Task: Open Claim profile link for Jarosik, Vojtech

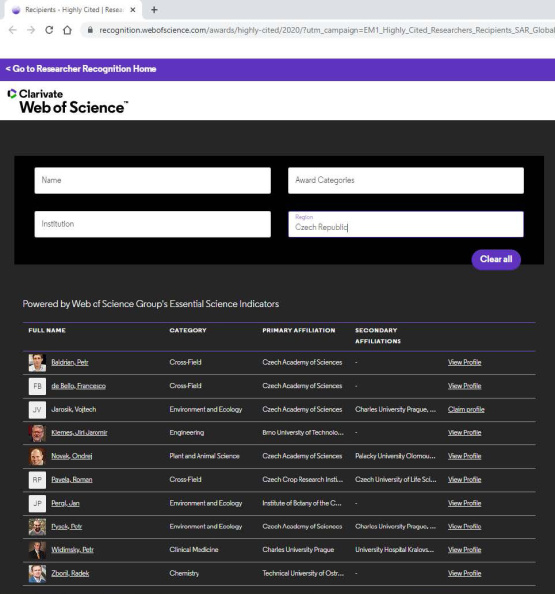Action: 466,410
